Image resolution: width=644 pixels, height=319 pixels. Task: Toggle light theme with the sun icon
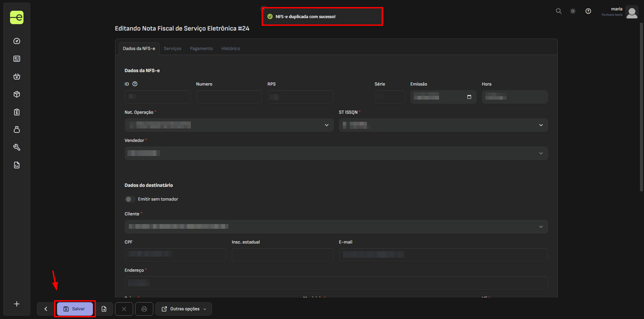point(573,11)
